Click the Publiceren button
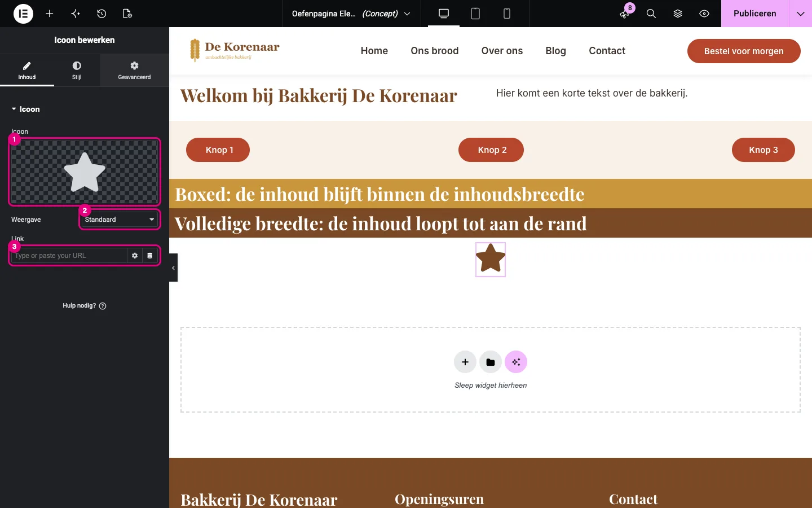The height and width of the screenshot is (508, 812). (x=755, y=14)
